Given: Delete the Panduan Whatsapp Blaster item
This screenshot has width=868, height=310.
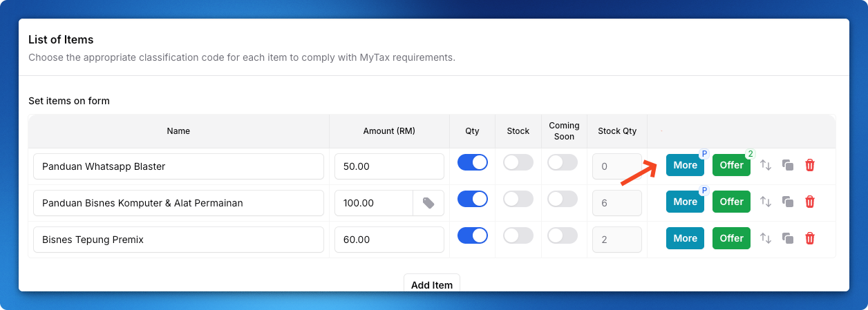Looking at the screenshot, I should (810, 165).
